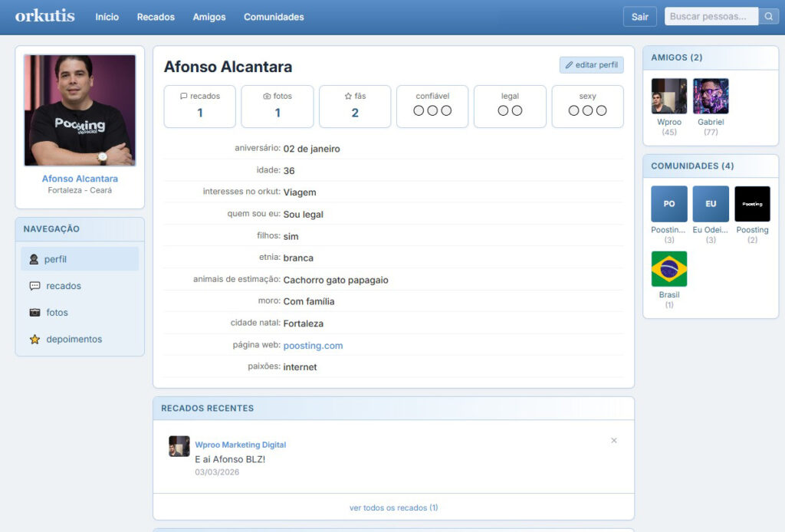Screen dimensions: 785x532
Task: Open the poosting.com web page link
Action: point(313,346)
